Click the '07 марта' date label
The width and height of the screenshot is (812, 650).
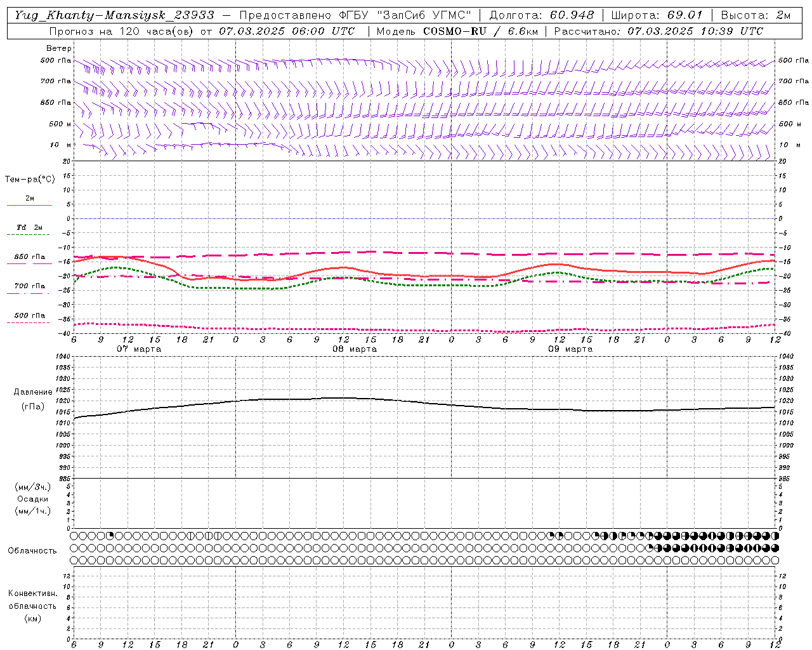[139, 349]
